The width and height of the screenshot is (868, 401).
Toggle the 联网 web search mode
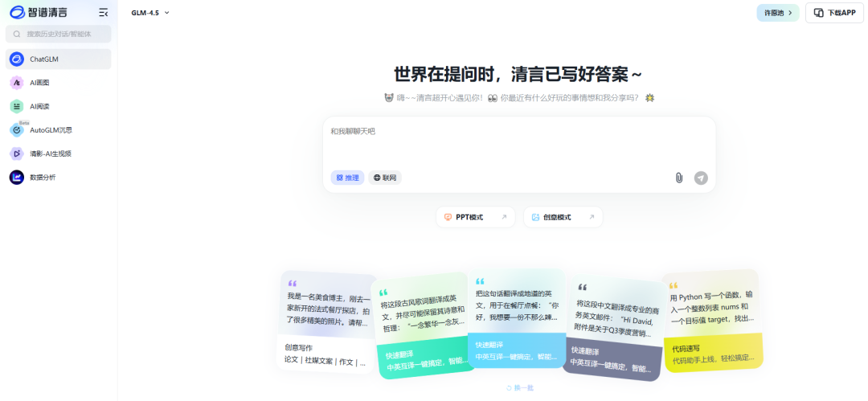pyautogui.click(x=385, y=178)
